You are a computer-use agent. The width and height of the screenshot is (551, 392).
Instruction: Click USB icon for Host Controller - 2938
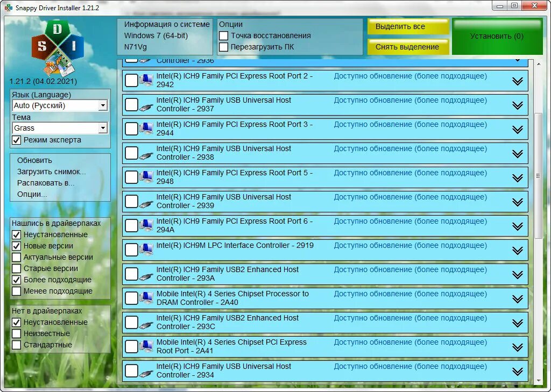[x=146, y=155]
